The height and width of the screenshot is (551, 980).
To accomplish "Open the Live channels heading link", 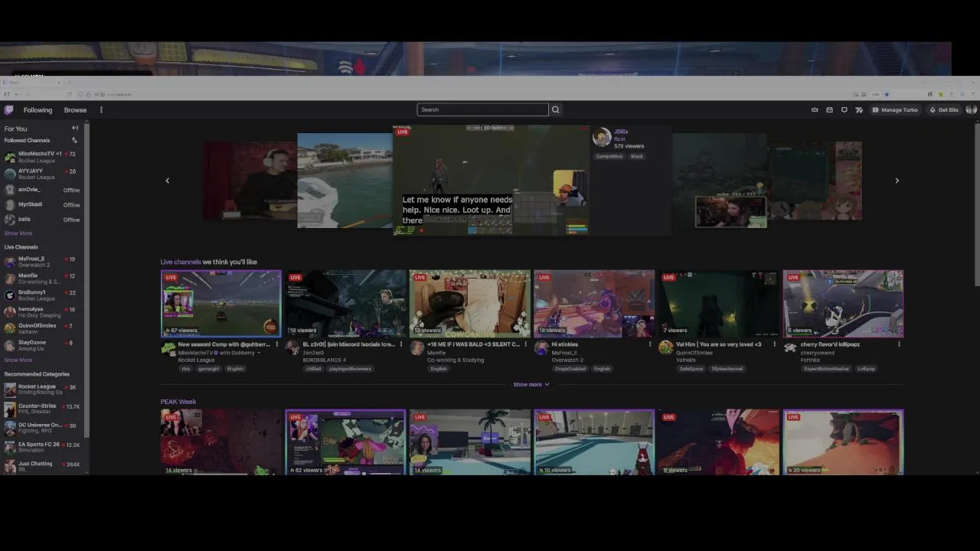I will (181, 262).
